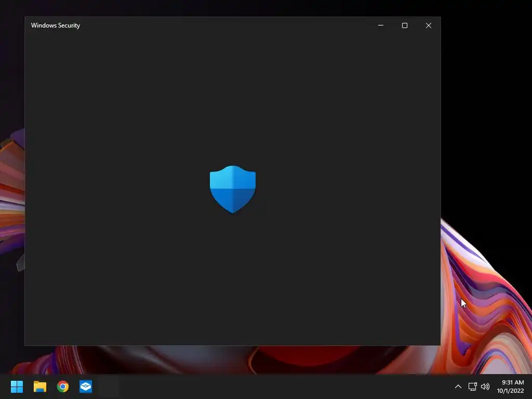Launch File Explorer from the taskbar
Viewport: 532px width, 399px height.
[x=39, y=387]
